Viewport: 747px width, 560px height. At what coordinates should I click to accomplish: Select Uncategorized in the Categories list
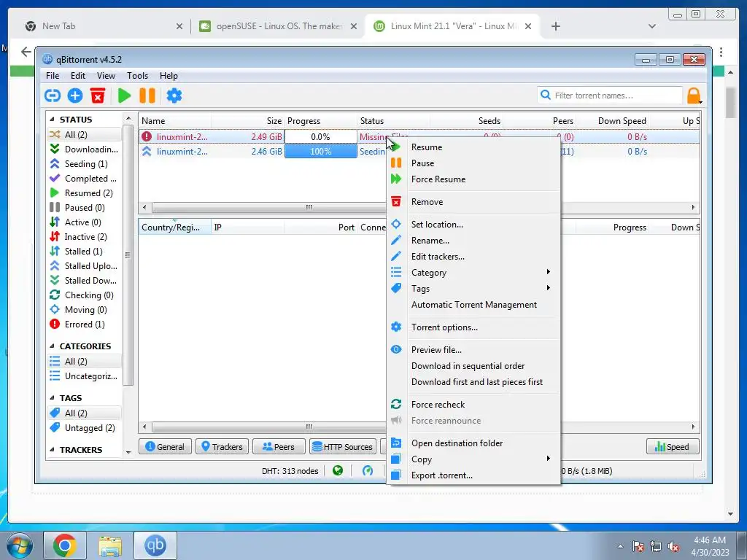coord(85,377)
